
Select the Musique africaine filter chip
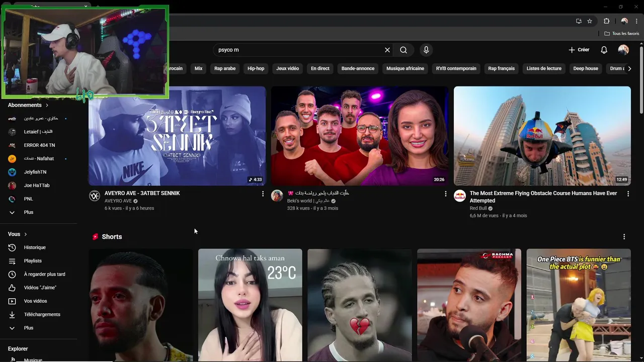405,68
